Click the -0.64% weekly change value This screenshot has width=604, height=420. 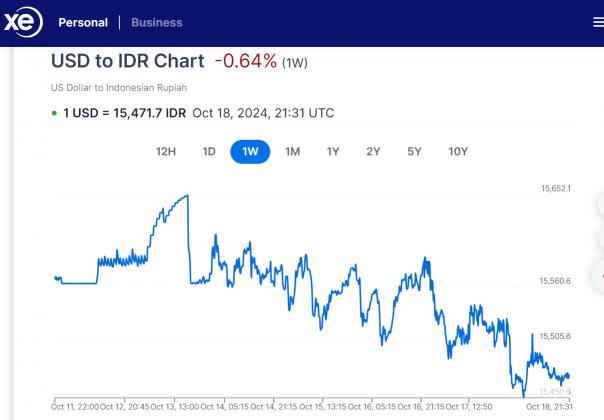(x=245, y=61)
